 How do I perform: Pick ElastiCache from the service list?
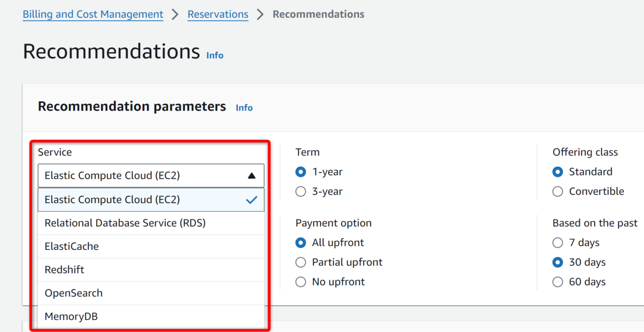click(151, 247)
